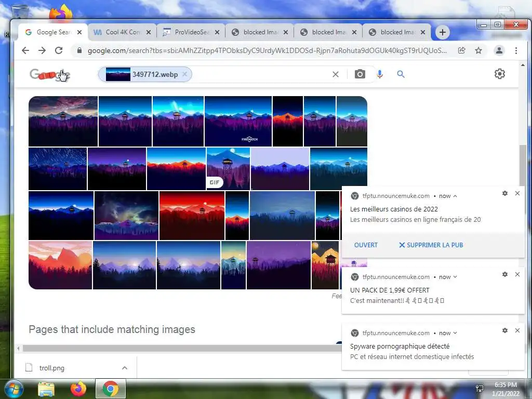Open the red mountains sunset thumbnail in row three
The image size is (532, 399).
click(x=192, y=216)
